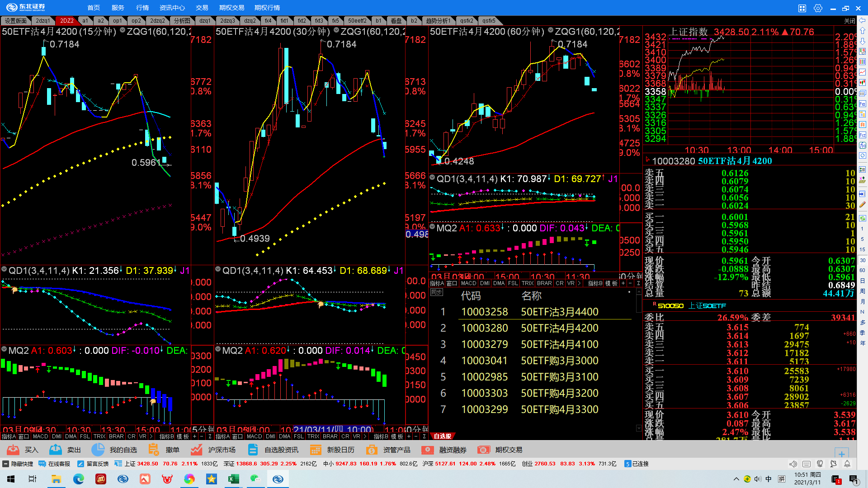Click the 买入 buy icon
868x488 pixels.
coord(13,450)
